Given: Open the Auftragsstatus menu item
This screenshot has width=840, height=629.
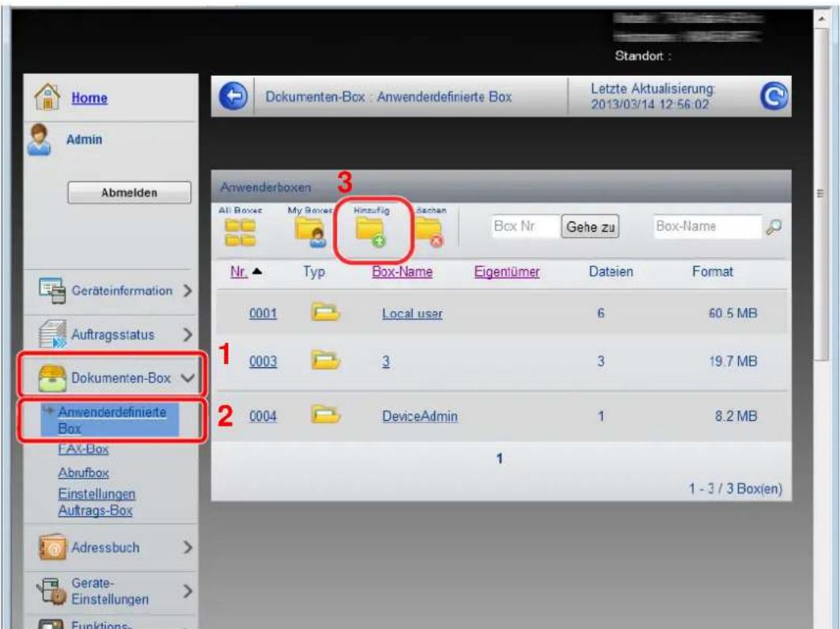Looking at the screenshot, I should tap(111, 335).
